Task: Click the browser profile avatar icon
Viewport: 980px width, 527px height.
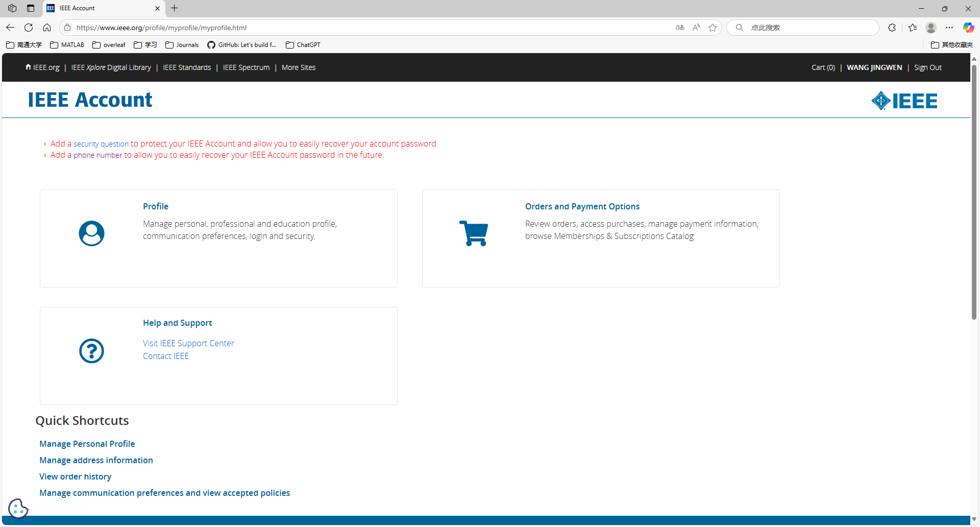Action: [931, 28]
